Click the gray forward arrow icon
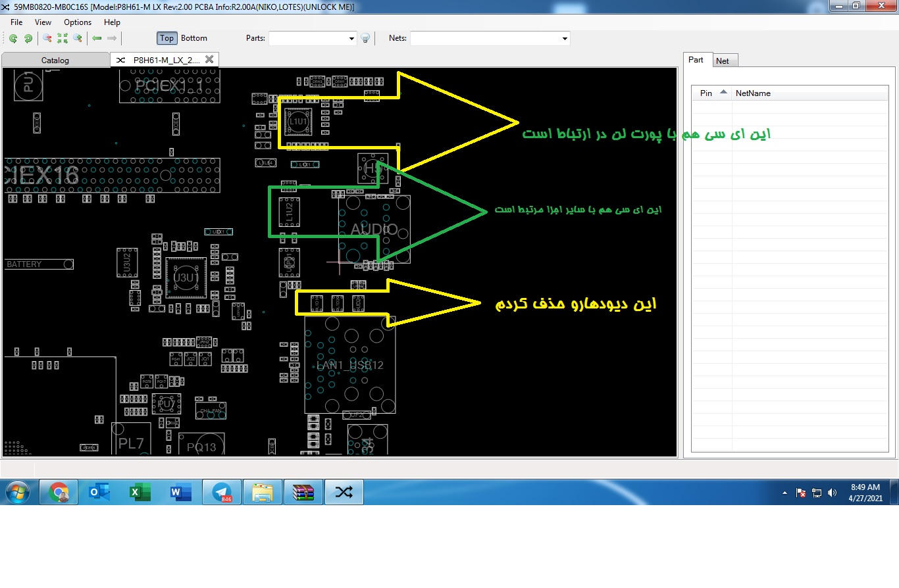This screenshot has width=899, height=588. (x=112, y=38)
